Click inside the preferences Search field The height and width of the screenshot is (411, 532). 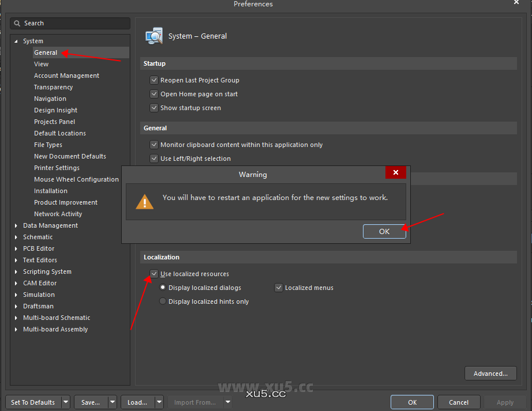pos(69,23)
